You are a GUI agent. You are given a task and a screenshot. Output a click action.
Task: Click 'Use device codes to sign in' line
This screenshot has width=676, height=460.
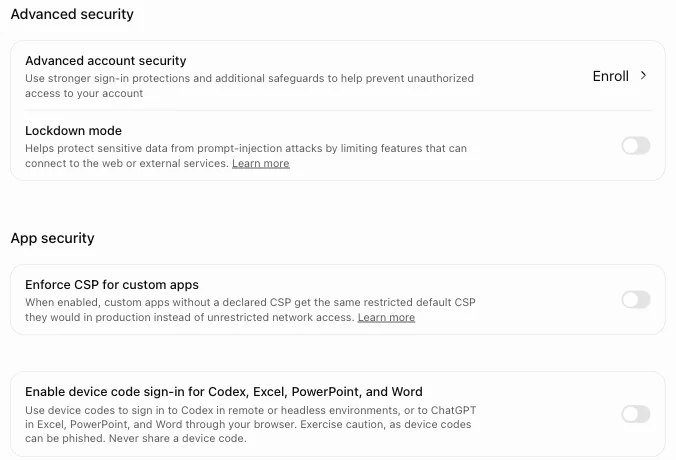pos(250,410)
